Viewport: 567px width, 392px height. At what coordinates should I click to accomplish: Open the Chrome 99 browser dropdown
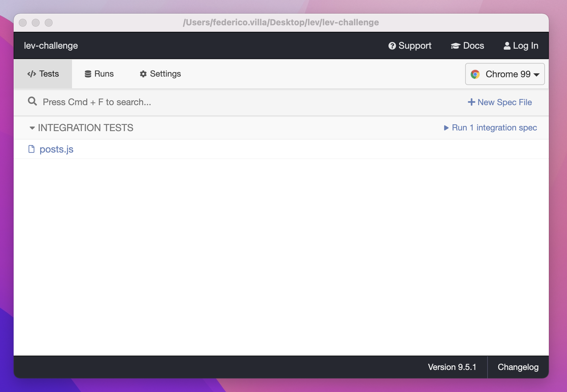tap(505, 74)
